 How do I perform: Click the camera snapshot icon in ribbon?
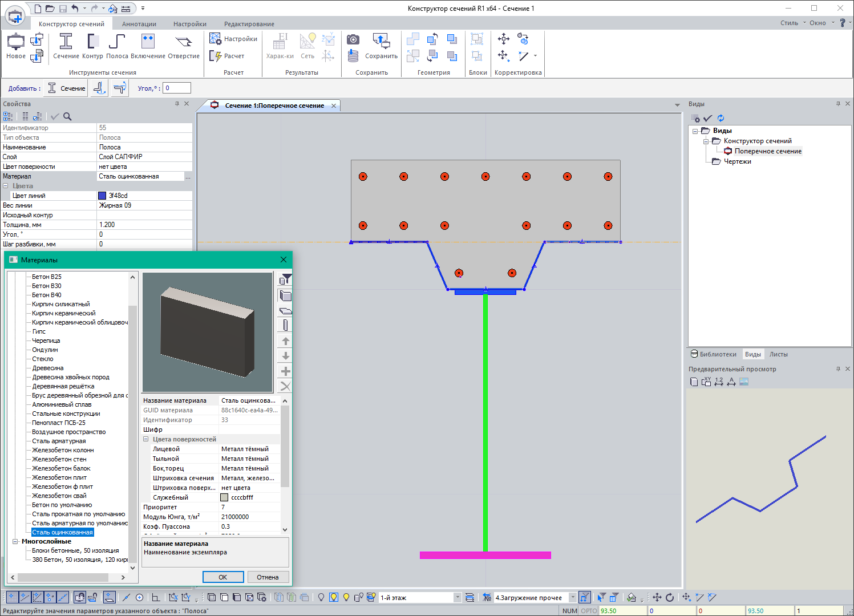(x=353, y=39)
